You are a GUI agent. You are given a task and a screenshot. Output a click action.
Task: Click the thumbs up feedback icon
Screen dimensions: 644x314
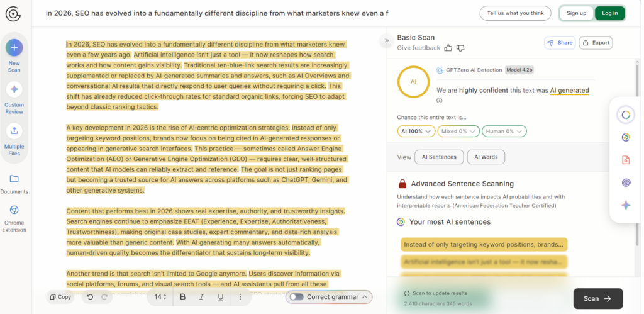[x=448, y=48]
